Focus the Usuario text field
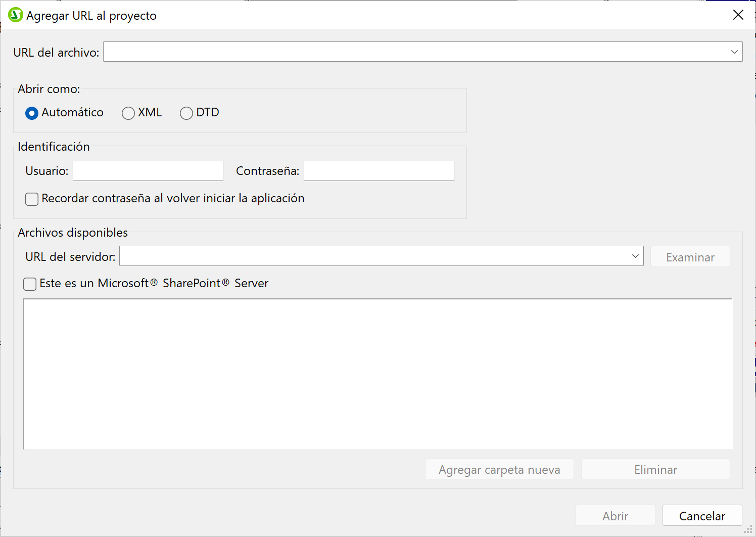Viewport: 756px width, 537px height. tap(148, 171)
